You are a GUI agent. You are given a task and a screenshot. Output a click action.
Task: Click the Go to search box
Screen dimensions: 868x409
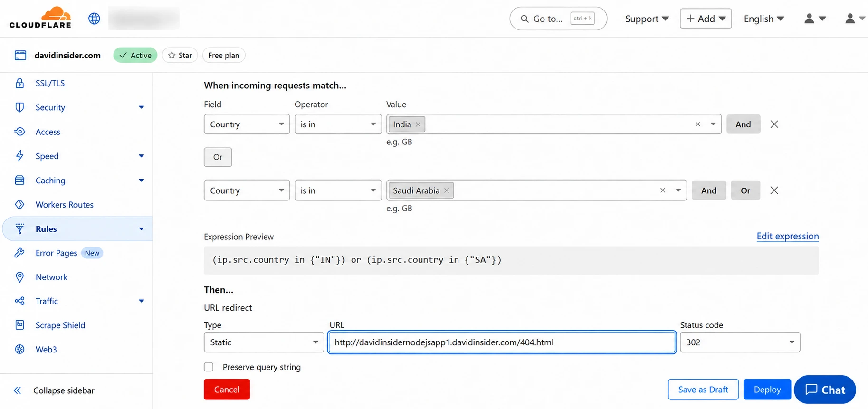[x=558, y=19]
